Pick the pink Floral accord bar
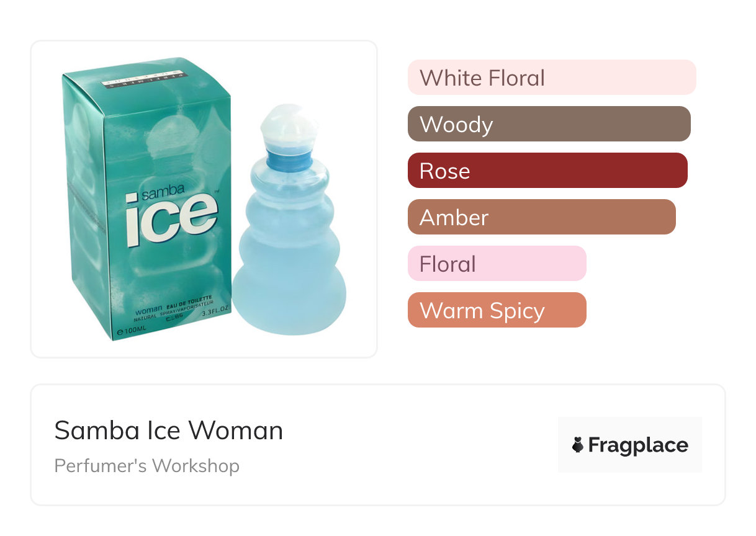The image size is (756, 536). [x=497, y=264]
